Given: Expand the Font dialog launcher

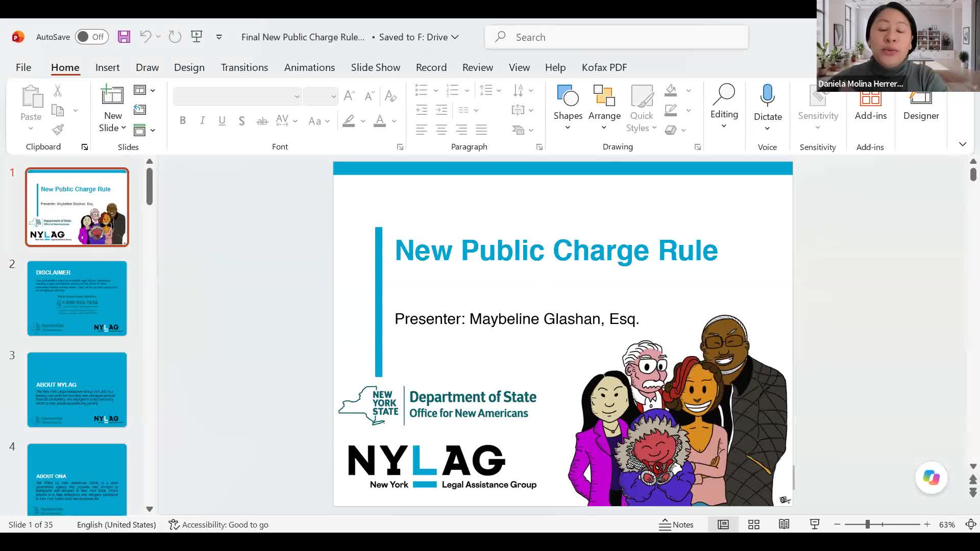Looking at the screenshot, I should click(x=400, y=147).
